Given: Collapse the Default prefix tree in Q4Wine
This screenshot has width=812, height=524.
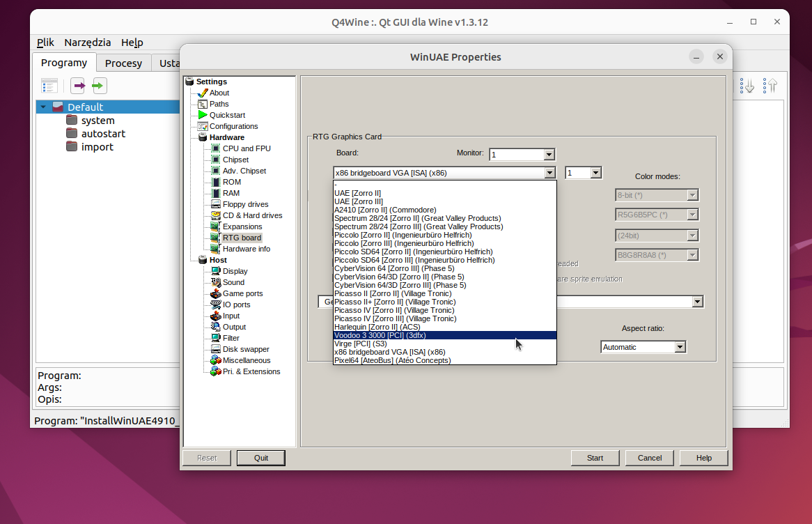Looking at the screenshot, I should tap(43, 107).
